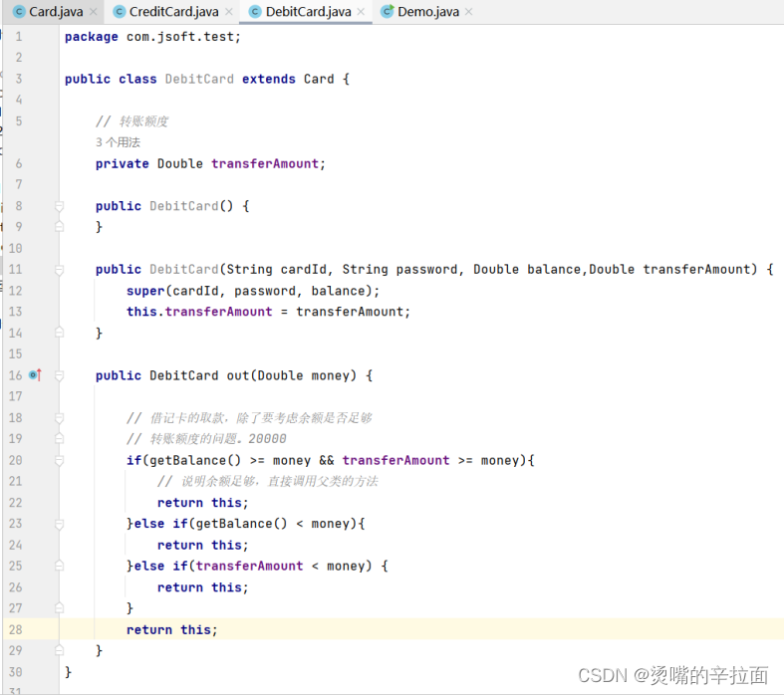Click 'super(cardId, password, balance);' on line 12
The image size is (784, 695).
253,291
